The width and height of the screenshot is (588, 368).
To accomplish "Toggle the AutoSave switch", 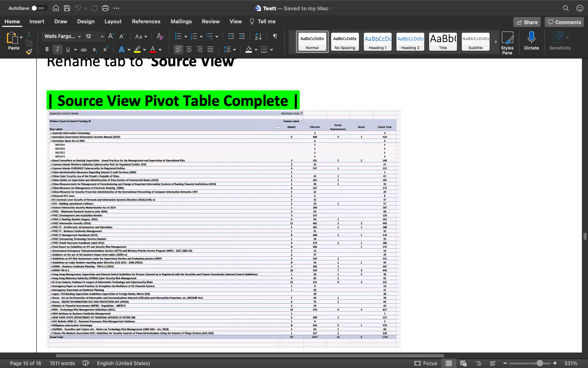I will pyautogui.click(x=40, y=8).
